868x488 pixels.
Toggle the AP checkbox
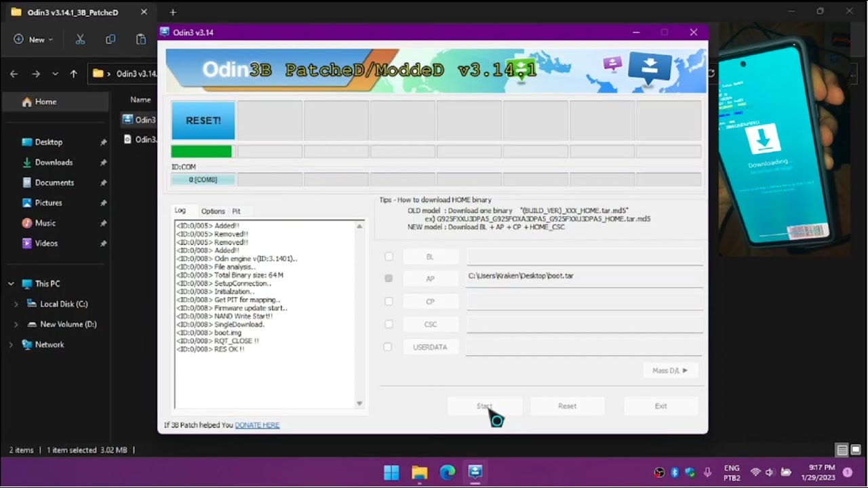[x=389, y=279]
